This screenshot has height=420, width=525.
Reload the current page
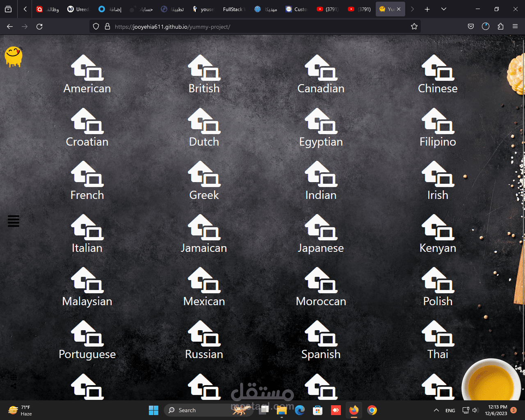[39, 27]
